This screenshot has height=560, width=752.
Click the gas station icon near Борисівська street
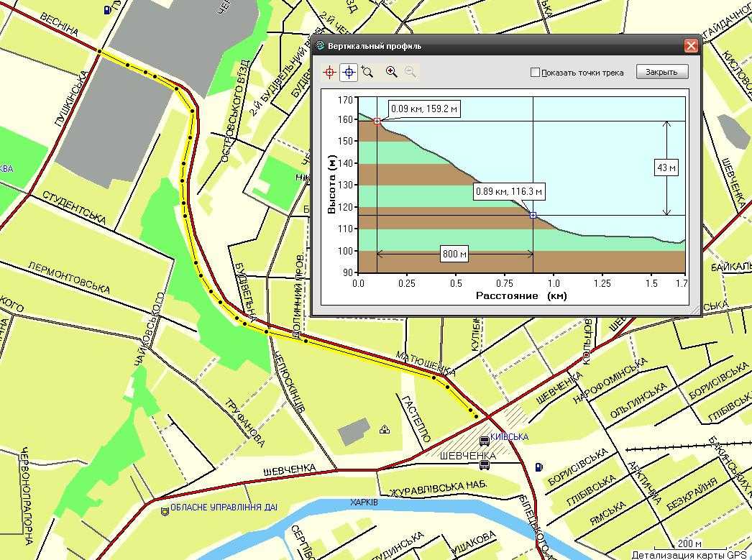pyautogui.click(x=539, y=467)
